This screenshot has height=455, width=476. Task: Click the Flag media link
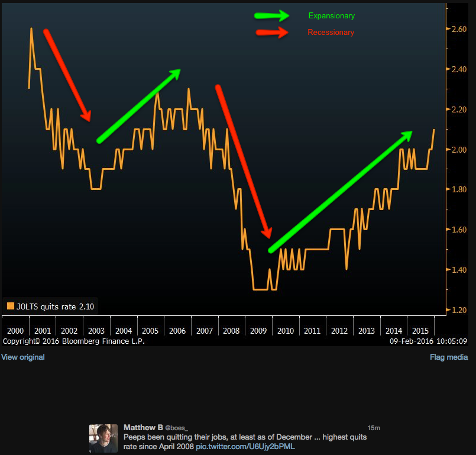click(449, 357)
